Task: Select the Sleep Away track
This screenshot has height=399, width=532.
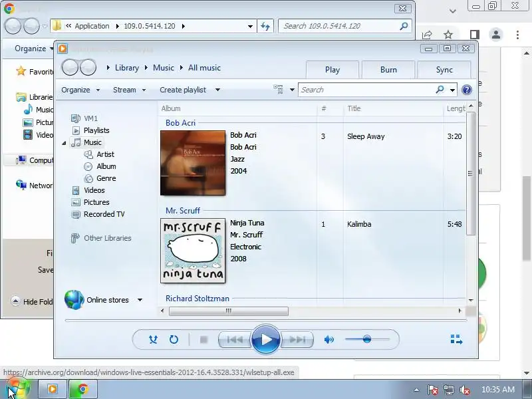Action: pos(366,136)
